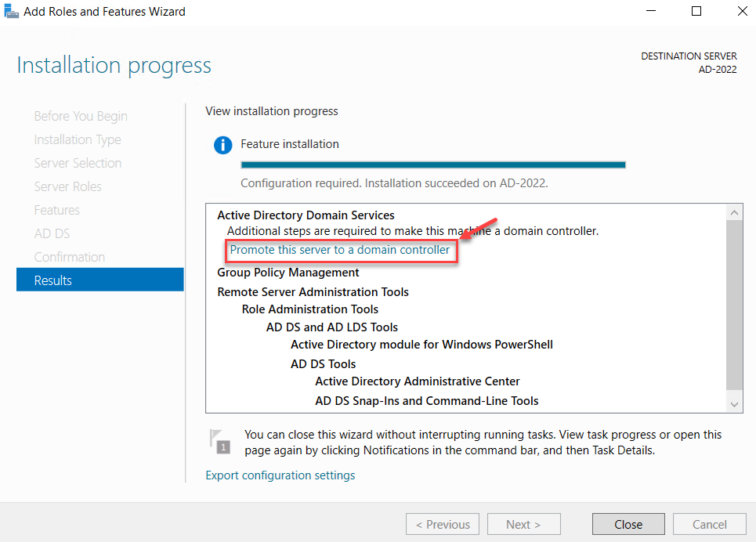The width and height of the screenshot is (756, 542).
Task: Open the Export configuration settings link
Action: click(x=280, y=475)
